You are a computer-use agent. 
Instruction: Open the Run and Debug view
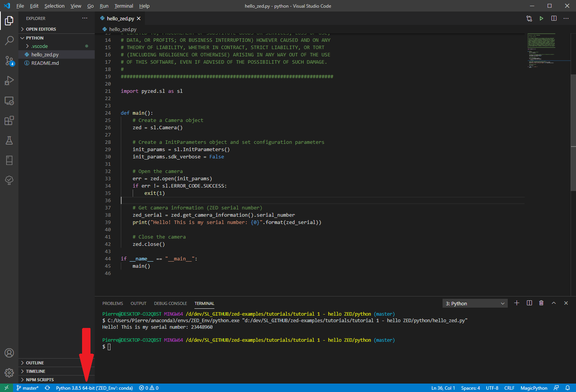click(x=9, y=81)
